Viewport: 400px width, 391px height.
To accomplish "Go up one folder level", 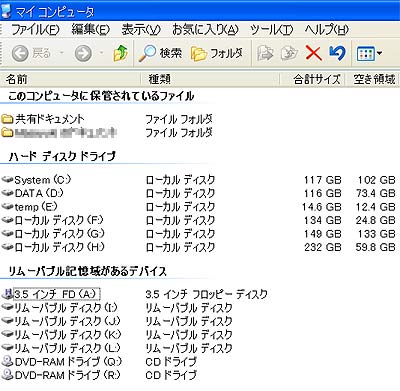I will (x=121, y=53).
